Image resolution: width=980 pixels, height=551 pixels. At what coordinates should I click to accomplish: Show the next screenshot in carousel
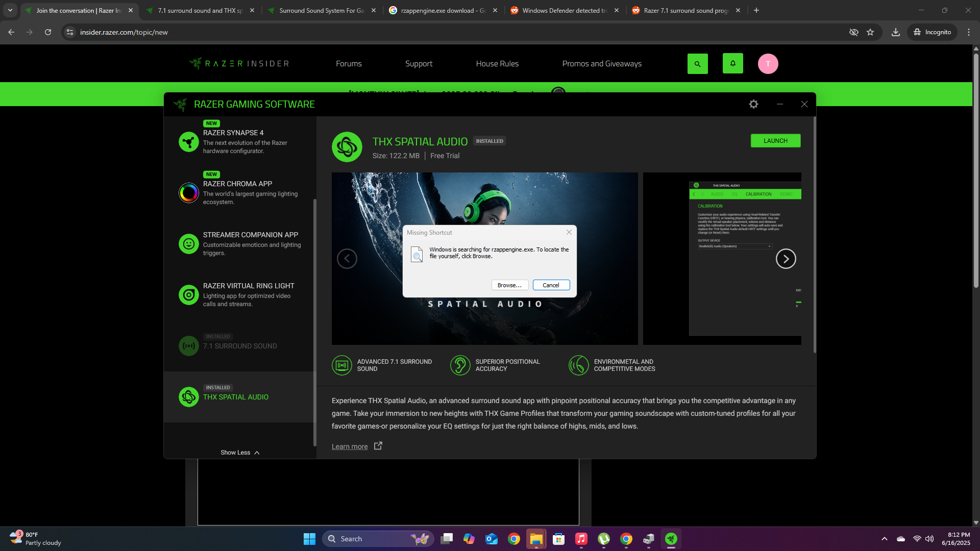click(x=786, y=259)
